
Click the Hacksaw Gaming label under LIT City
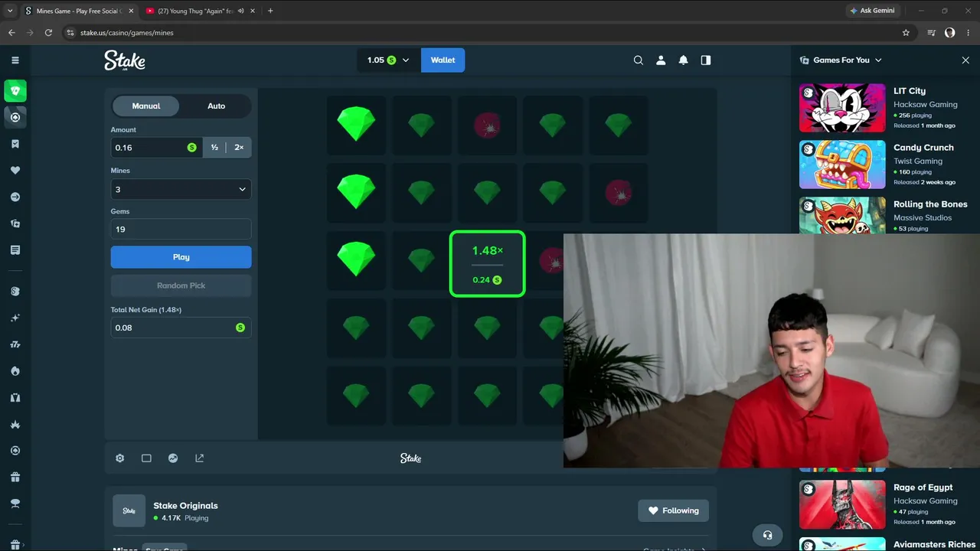pyautogui.click(x=925, y=105)
